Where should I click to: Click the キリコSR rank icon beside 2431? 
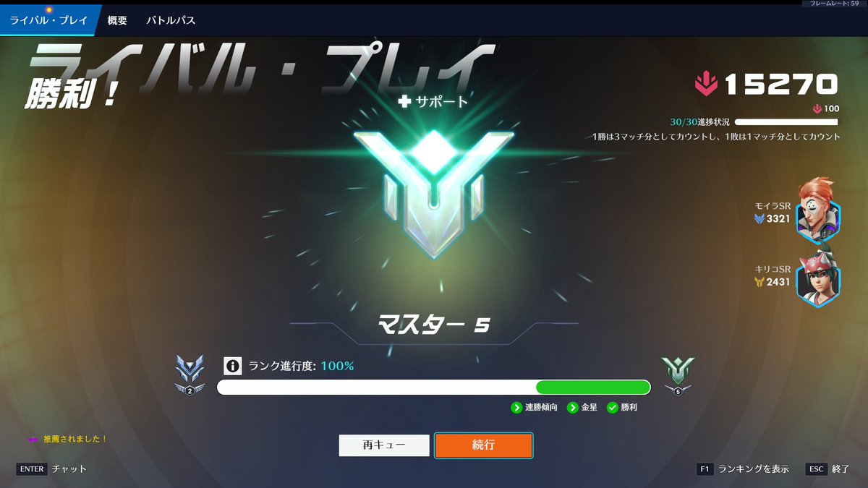(x=759, y=282)
